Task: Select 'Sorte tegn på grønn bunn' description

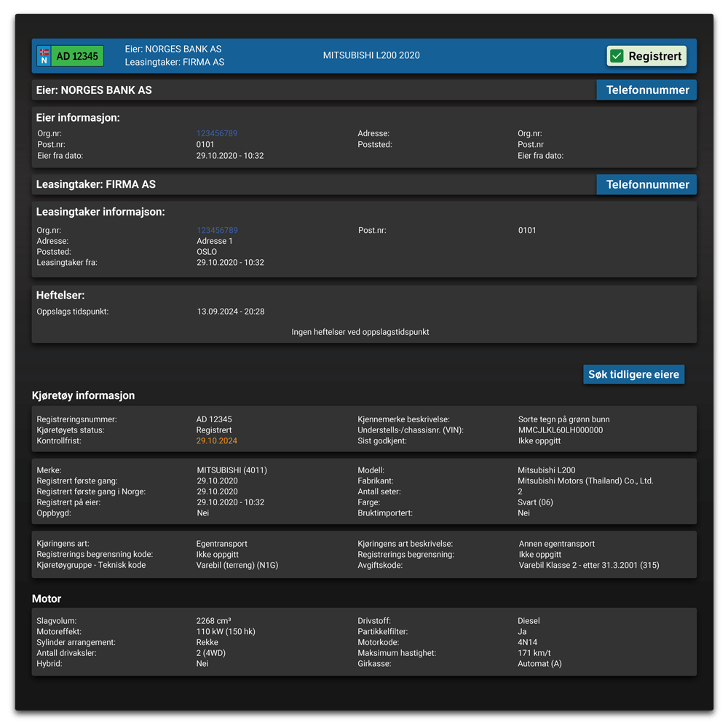Action: pyautogui.click(x=564, y=419)
